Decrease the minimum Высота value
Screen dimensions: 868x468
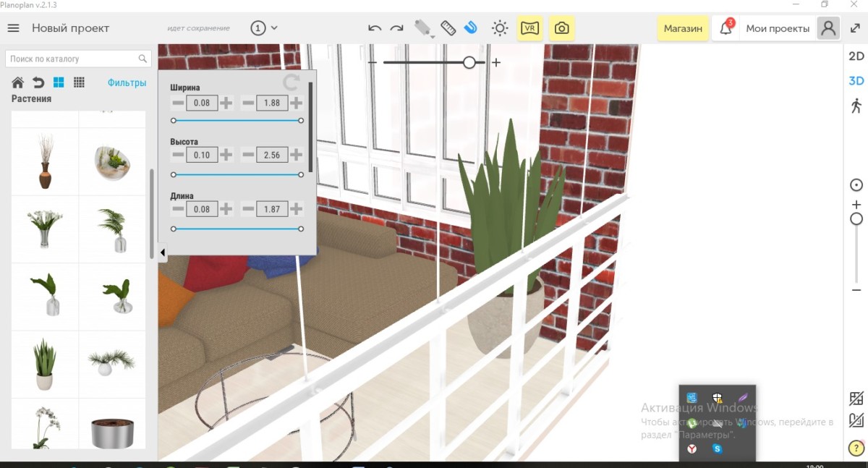point(178,155)
